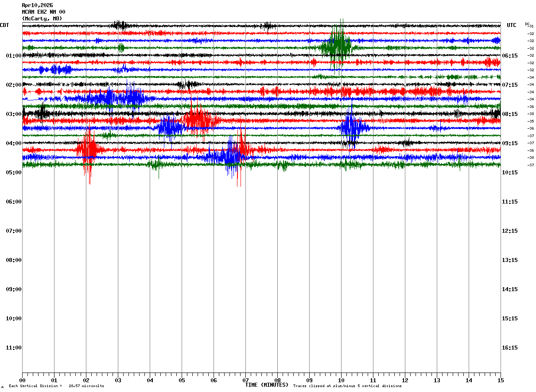Click minute tick label 12 on time axis
The height and width of the screenshot is (392, 536).
coord(405,380)
